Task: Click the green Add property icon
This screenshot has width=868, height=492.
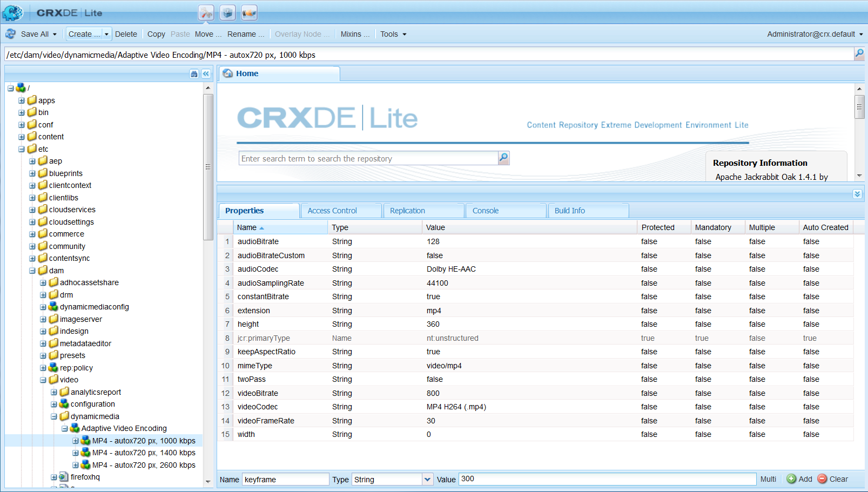Action: pyautogui.click(x=791, y=479)
